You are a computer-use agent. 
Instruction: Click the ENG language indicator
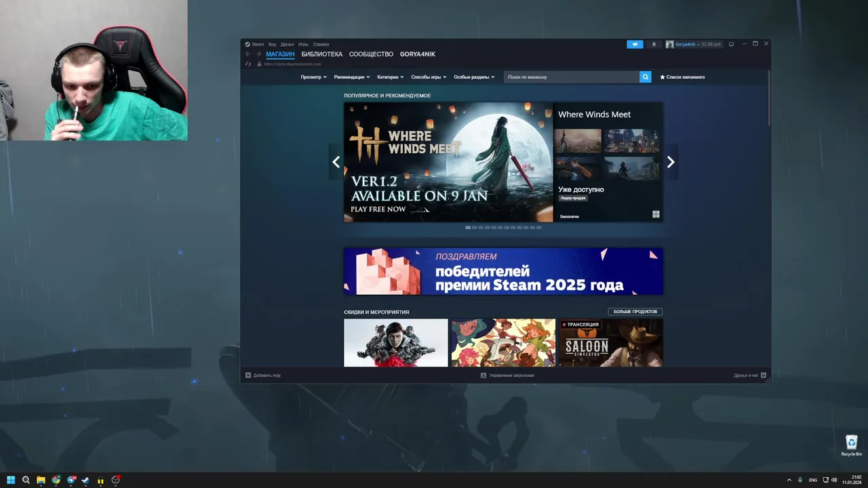[813, 480]
